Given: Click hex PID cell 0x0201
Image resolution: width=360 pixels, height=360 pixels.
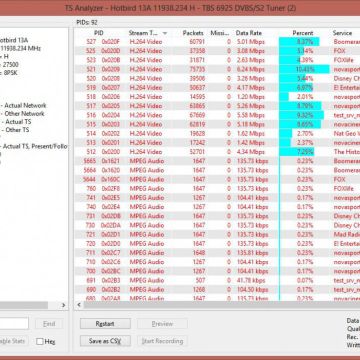Looking at the screenshot, I should point(111,143).
